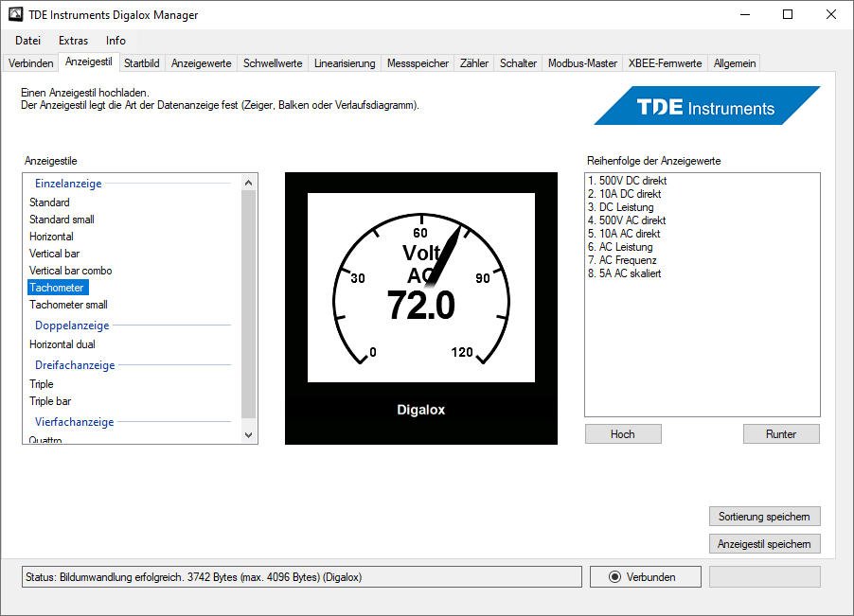Click Anzeigestil speichern button
The width and height of the screenshot is (854, 616).
(x=765, y=544)
